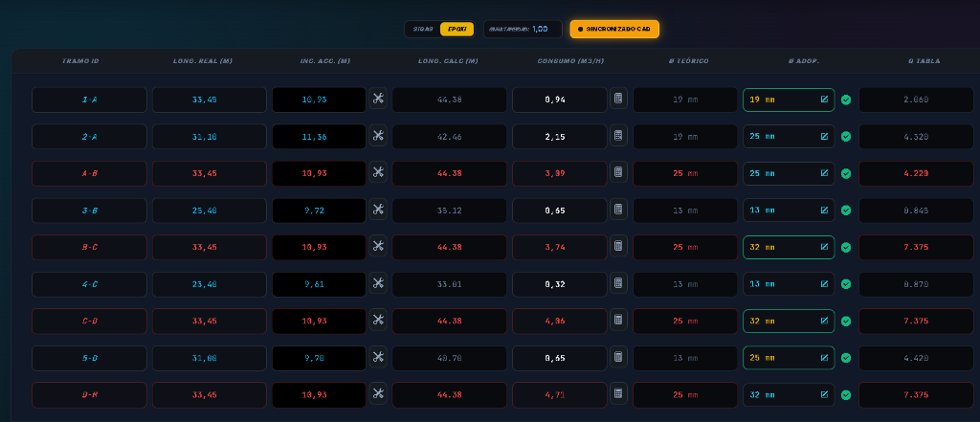Open consumption calculator for tramo B-C
Screen dimensions: 980x422
pyautogui.click(x=618, y=246)
